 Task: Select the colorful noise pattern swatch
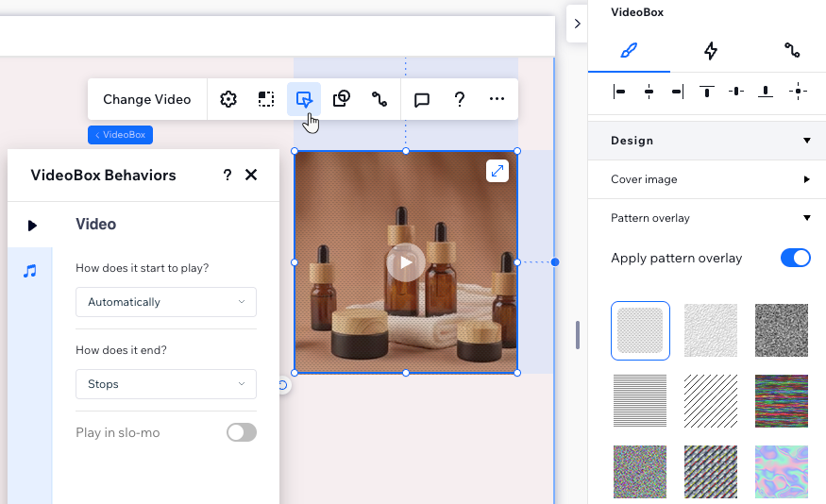(639, 472)
